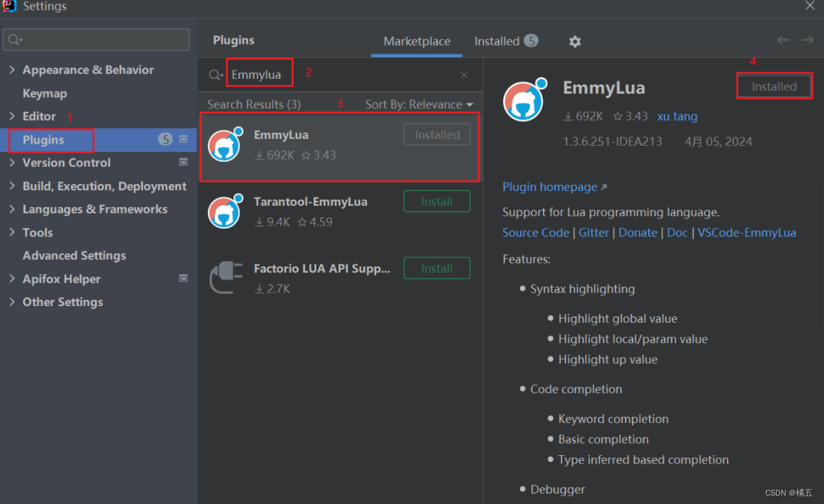Click the 5 badge on the Installed tab
This screenshot has height=504, width=824.
click(x=531, y=40)
